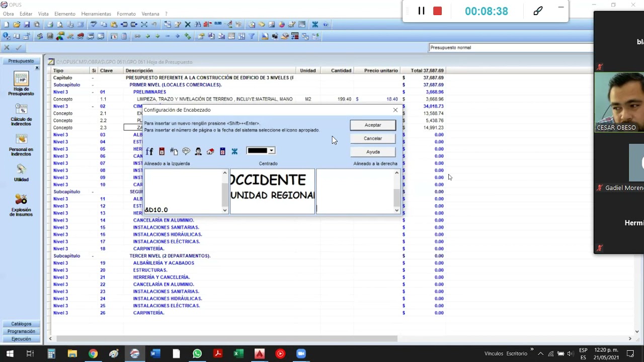Click the font (ff) icon in header dialog
This screenshot has height=362, width=644.
(x=149, y=151)
